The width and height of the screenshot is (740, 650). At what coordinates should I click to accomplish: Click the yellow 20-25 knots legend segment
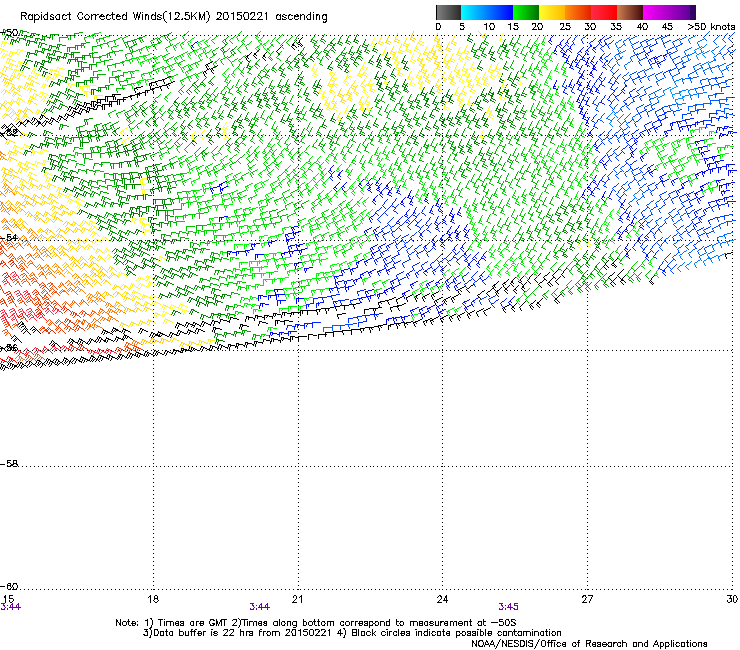tap(552, 12)
